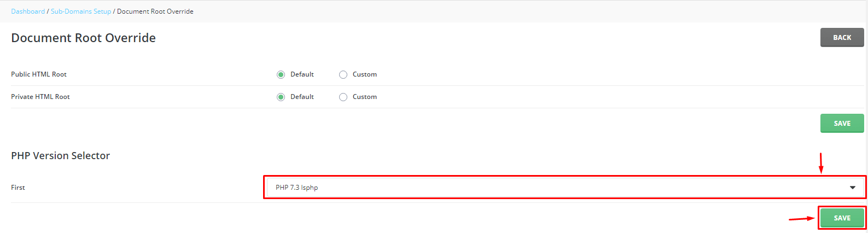The image size is (868, 233).
Task: Click the "Custom" label beside Private HTML Root
Action: [365, 97]
